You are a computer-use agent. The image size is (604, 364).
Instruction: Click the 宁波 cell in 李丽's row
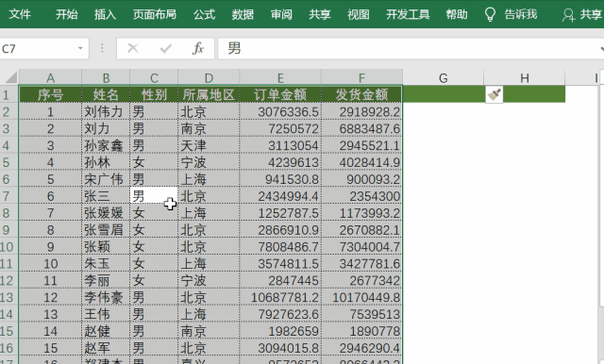(209, 280)
